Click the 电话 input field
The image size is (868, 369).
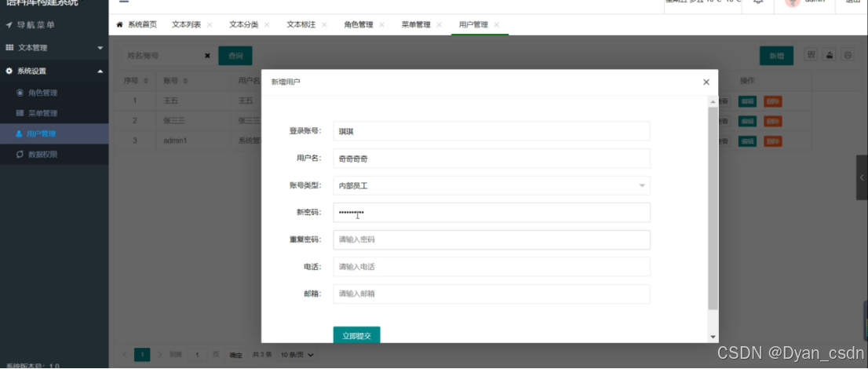(x=491, y=267)
